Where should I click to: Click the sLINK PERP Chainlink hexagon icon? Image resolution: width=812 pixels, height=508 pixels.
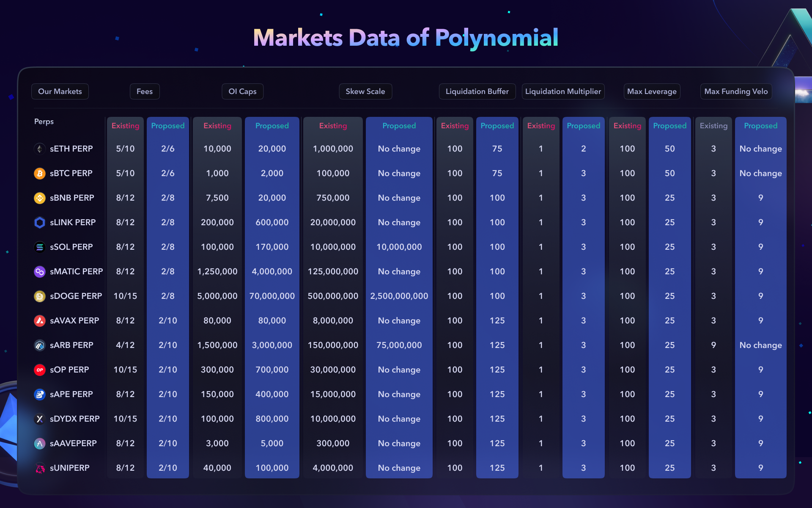coord(40,222)
